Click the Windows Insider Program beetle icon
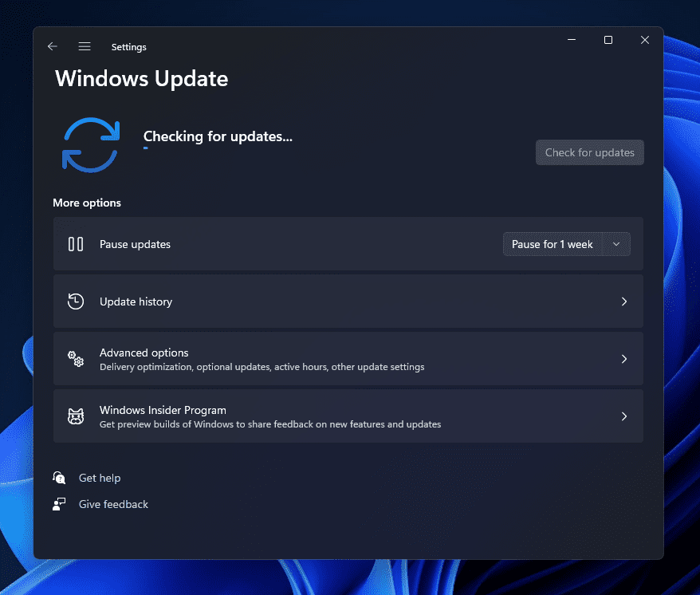 76,416
